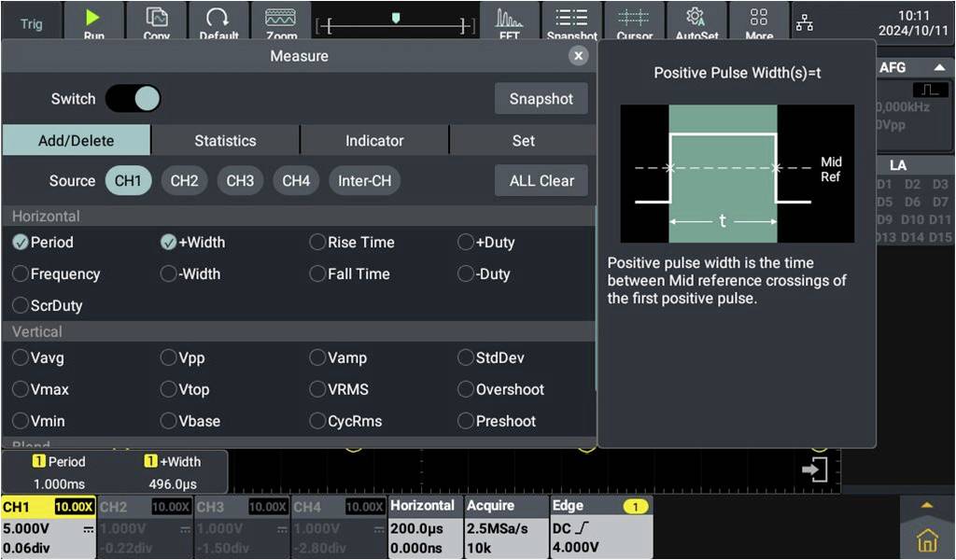Screen dimensions: 956x560
Task: Switch to the Statistics tab
Action: 225,140
